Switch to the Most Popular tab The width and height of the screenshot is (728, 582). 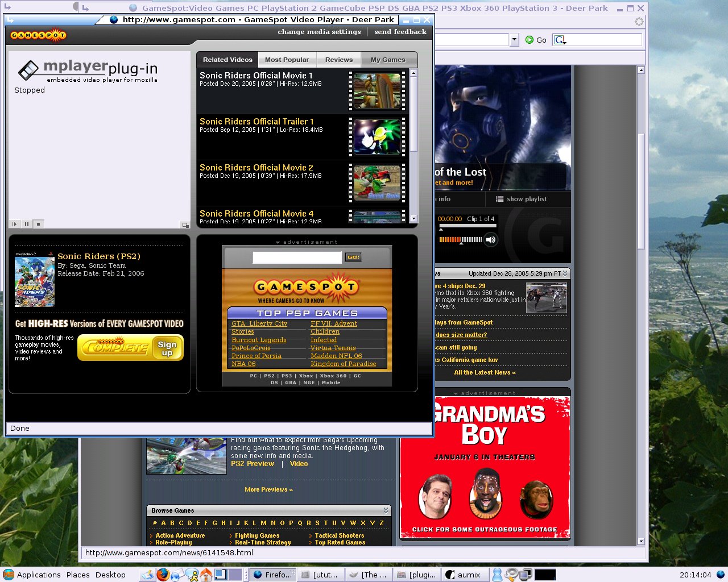point(287,60)
